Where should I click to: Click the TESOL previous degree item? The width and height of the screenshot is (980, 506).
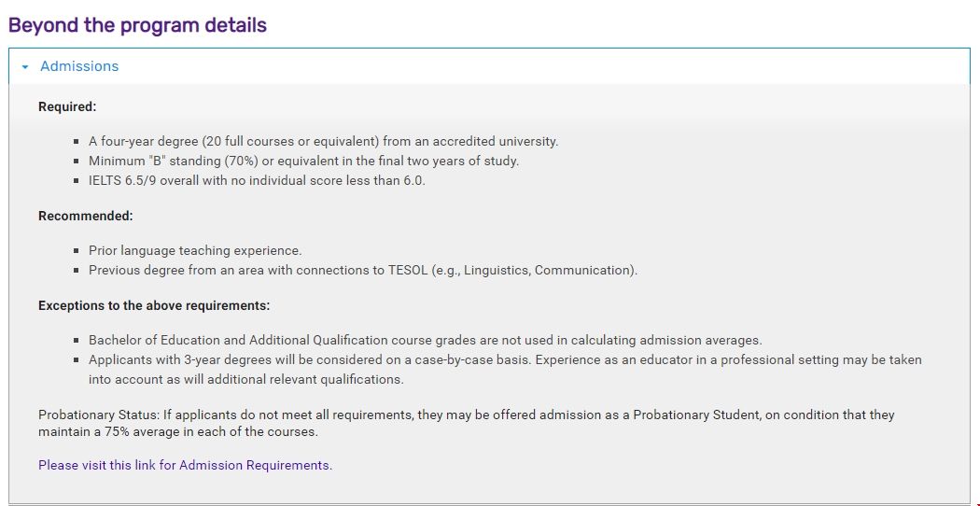(363, 270)
